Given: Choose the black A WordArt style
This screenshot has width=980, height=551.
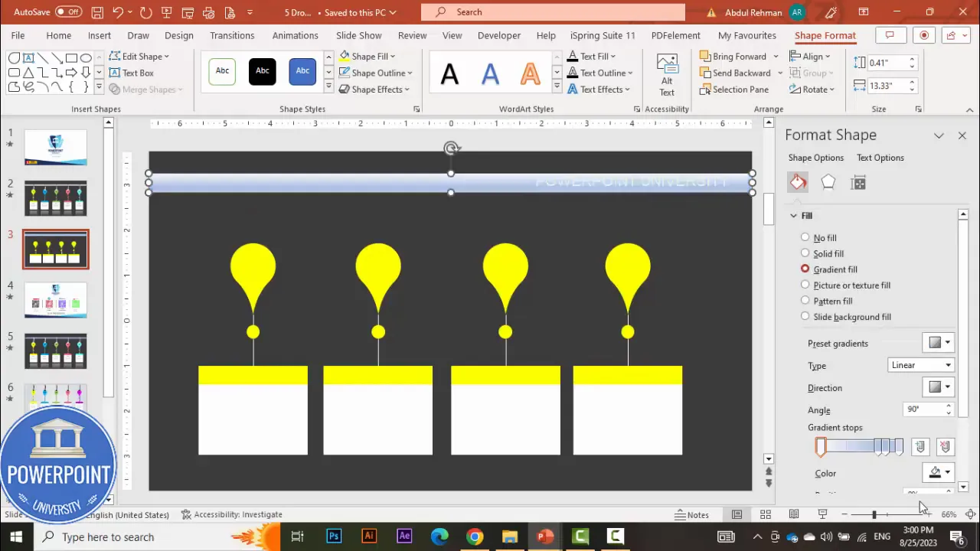Looking at the screenshot, I should (449, 74).
